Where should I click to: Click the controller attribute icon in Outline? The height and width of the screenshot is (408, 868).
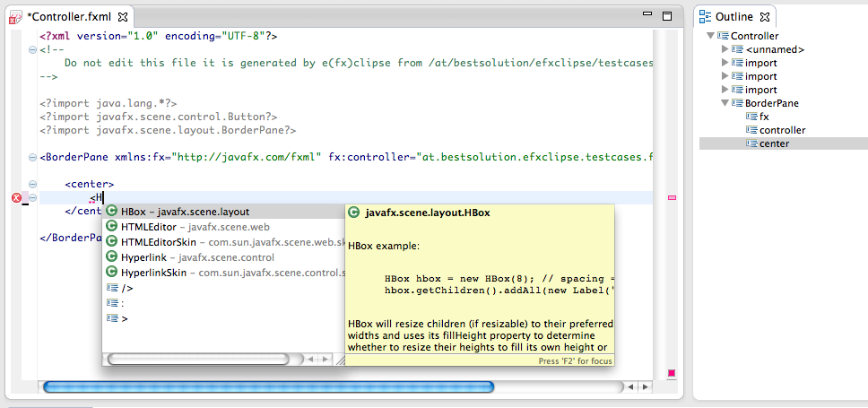click(x=751, y=130)
